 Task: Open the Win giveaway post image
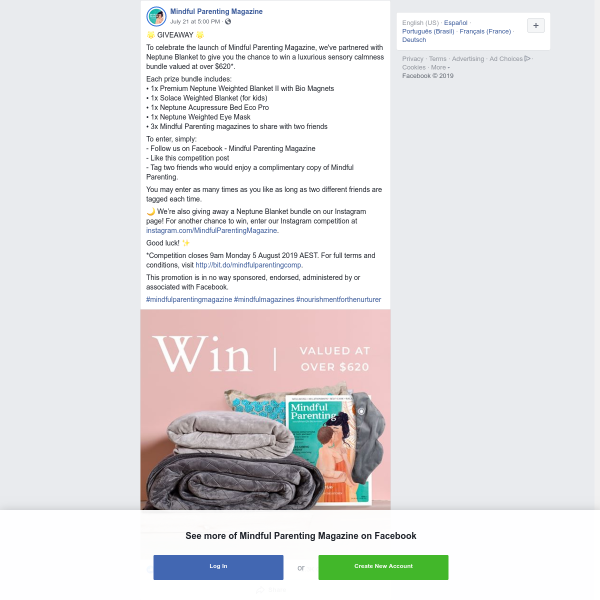(x=266, y=409)
